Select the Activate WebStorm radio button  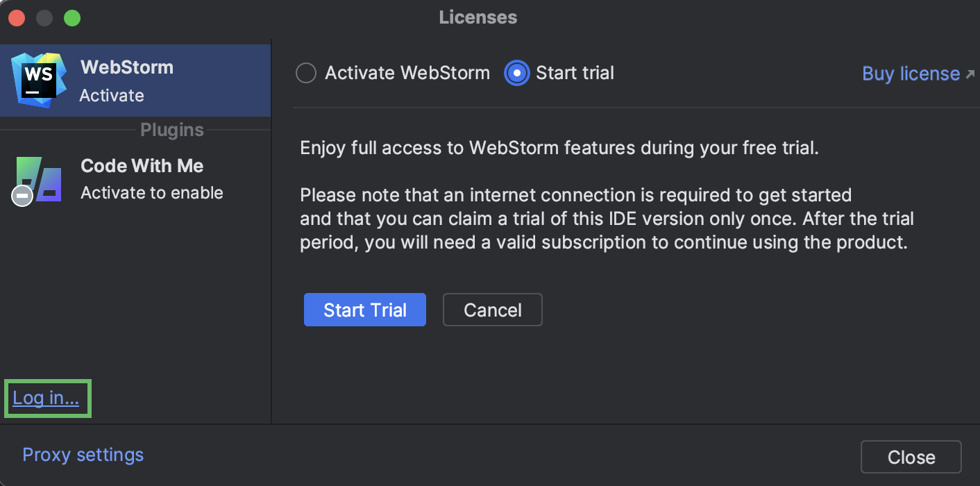click(306, 72)
